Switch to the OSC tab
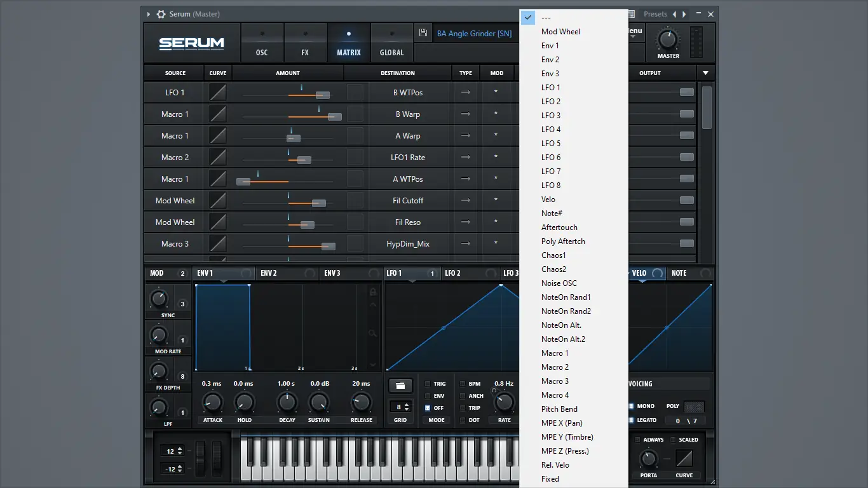The image size is (868, 488). point(262,43)
